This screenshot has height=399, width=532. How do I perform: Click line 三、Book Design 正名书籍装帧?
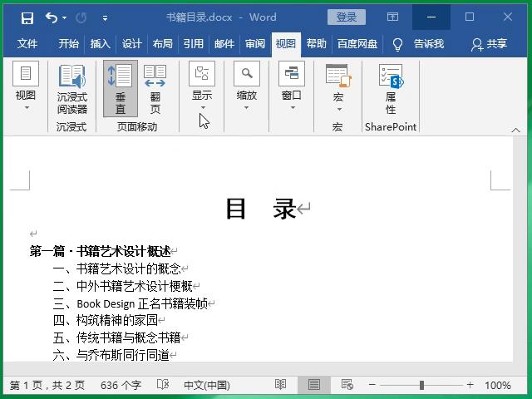pyautogui.click(x=131, y=303)
